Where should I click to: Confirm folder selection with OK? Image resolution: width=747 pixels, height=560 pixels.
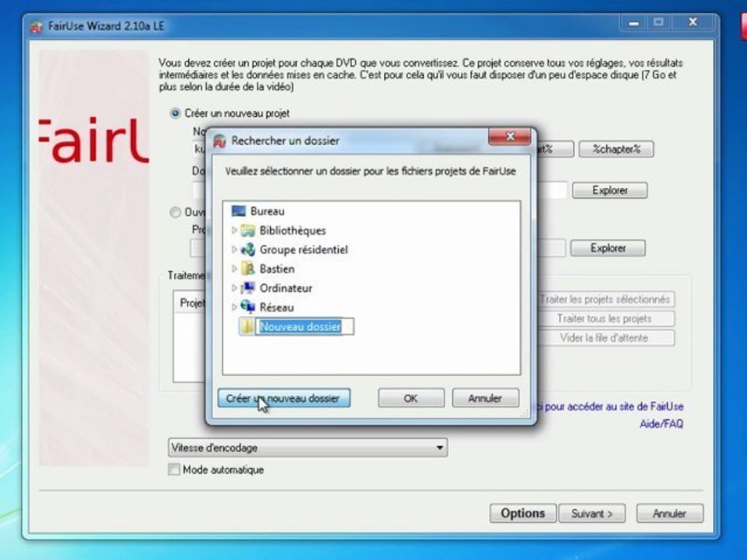tap(411, 398)
